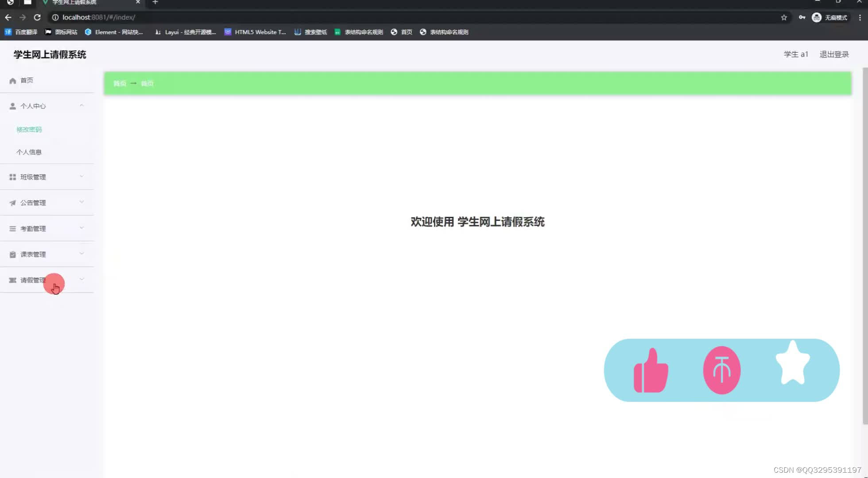Screen dimensions: 868x478
Task: Click the ticket icon of 请假管理
Action: coord(12,280)
